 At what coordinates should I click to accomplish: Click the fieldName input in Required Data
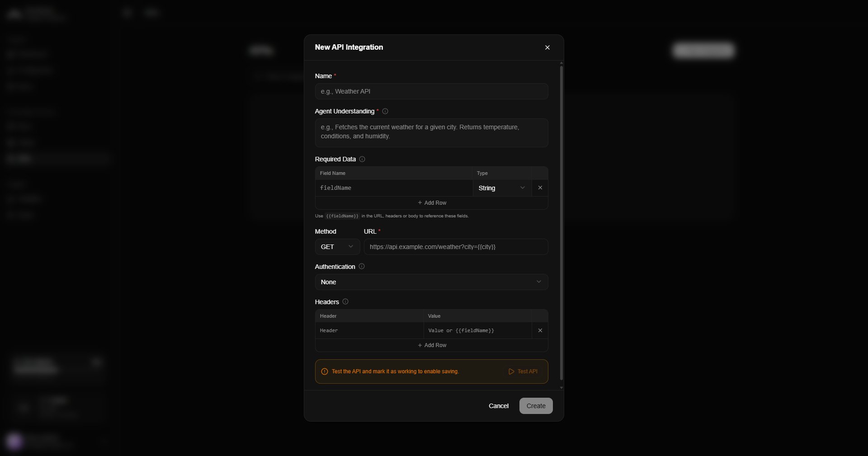[x=394, y=188]
